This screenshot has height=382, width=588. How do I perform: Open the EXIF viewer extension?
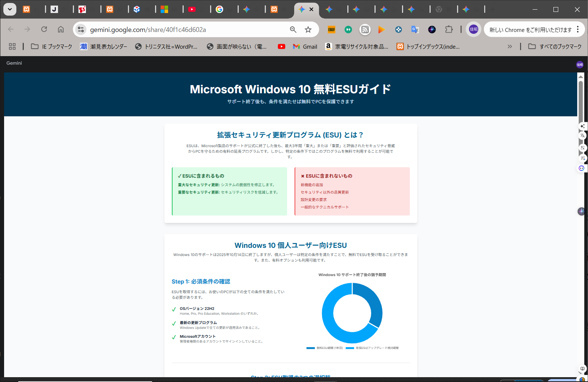[x=331, y=29]
